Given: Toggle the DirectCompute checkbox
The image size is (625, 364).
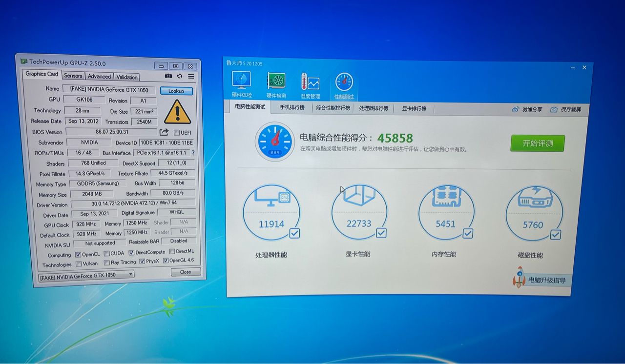Looking at the screenshot, I should 131,253.
